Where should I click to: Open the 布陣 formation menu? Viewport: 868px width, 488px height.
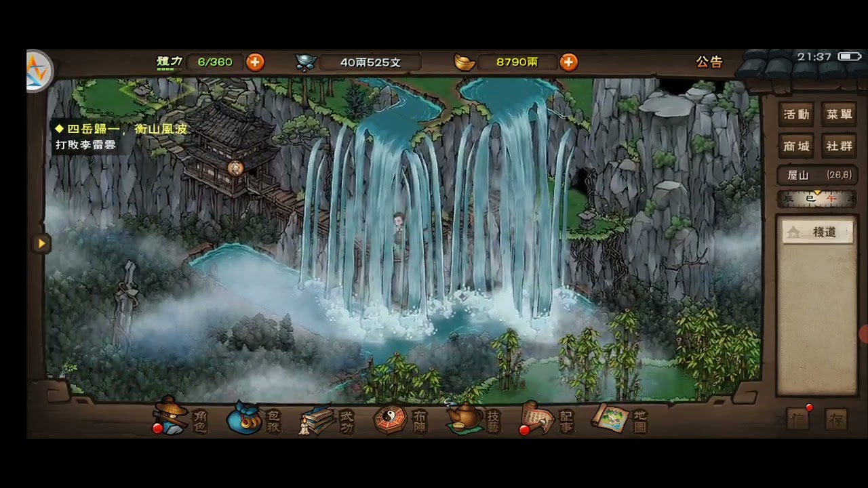tap(401, 420)
